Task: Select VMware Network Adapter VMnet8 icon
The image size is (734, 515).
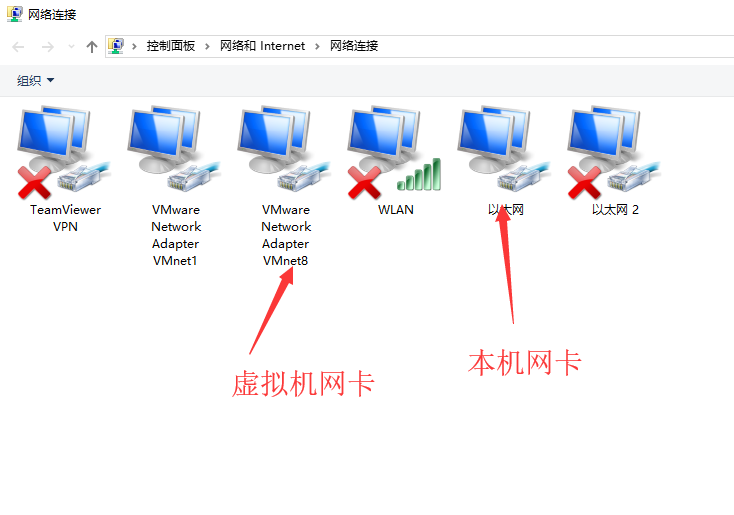Action: (284, 150)
